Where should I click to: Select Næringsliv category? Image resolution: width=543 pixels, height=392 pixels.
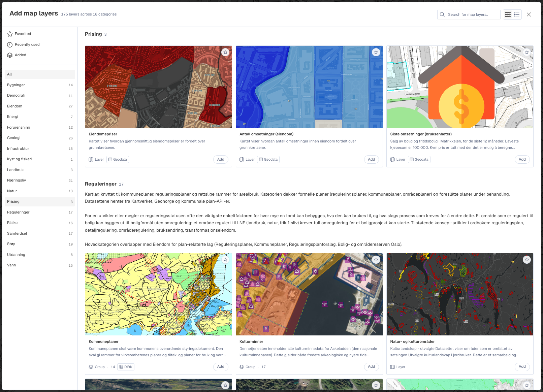pyautogui.click(x=40, y=180)
